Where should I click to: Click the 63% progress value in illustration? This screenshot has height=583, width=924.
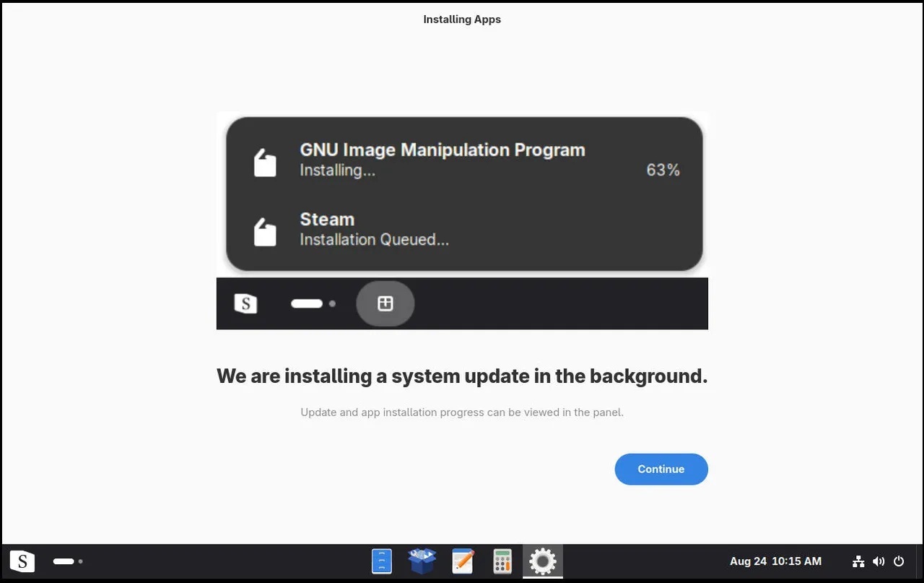click(663, 170)
